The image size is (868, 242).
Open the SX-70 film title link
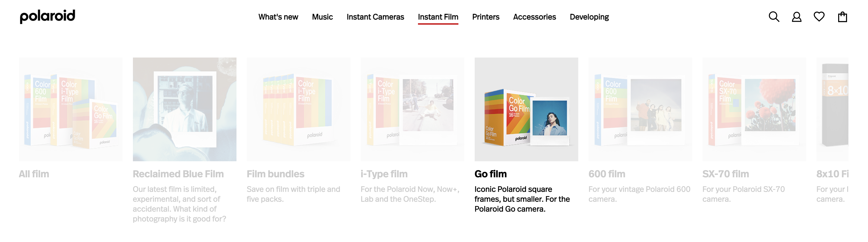725,174
